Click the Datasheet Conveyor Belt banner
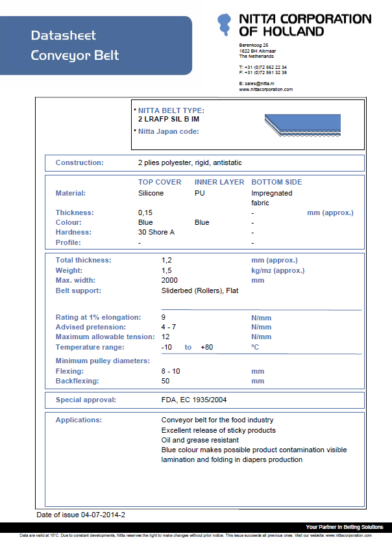Image resolution: width=392 pixels, height=553 pixels. [x=96, y=45]
